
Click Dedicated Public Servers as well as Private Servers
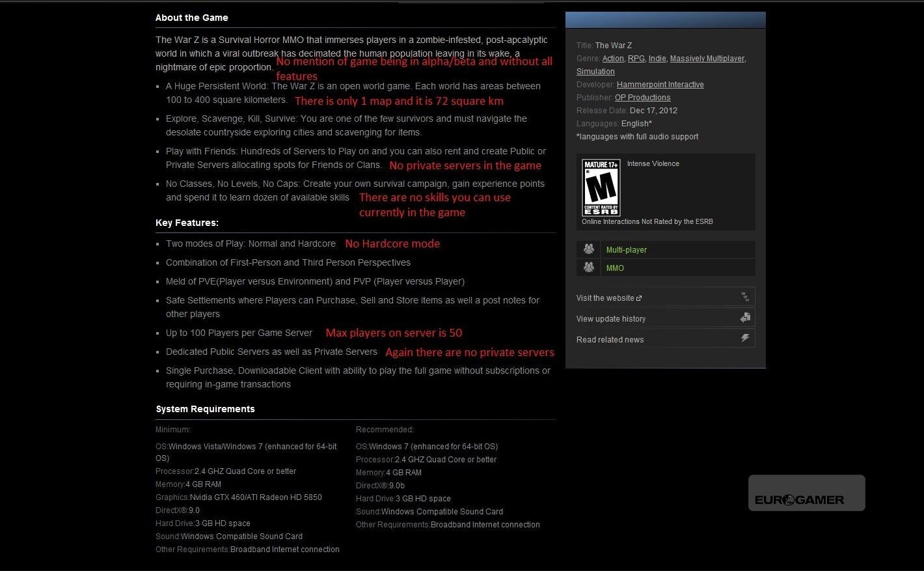click(x=271, y=352)
